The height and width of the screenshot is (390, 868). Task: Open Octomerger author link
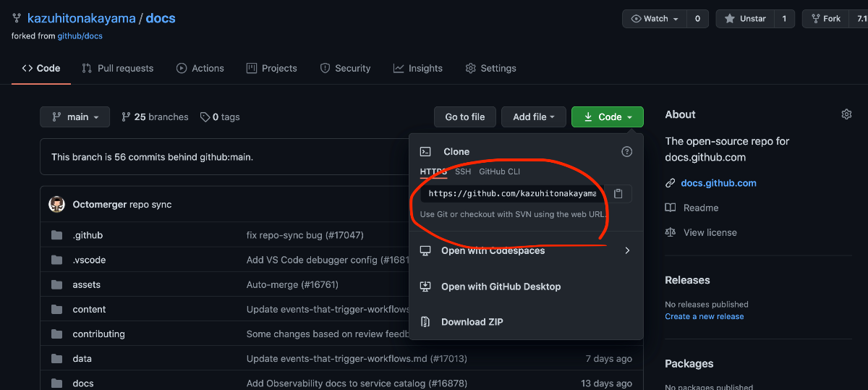point(100,204)
